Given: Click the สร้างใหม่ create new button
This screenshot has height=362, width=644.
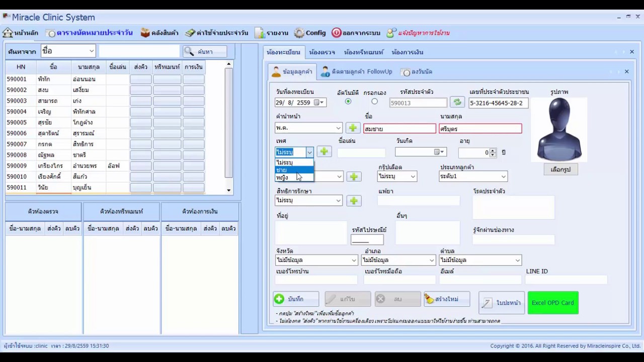Looking at the screenshot, I should (x=447, y=299).
